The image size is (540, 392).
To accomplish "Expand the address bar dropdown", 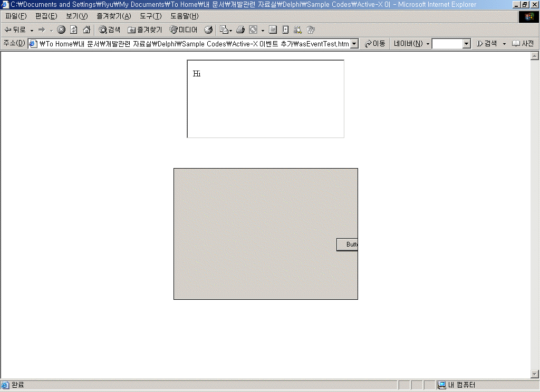I will click(354, 44).
